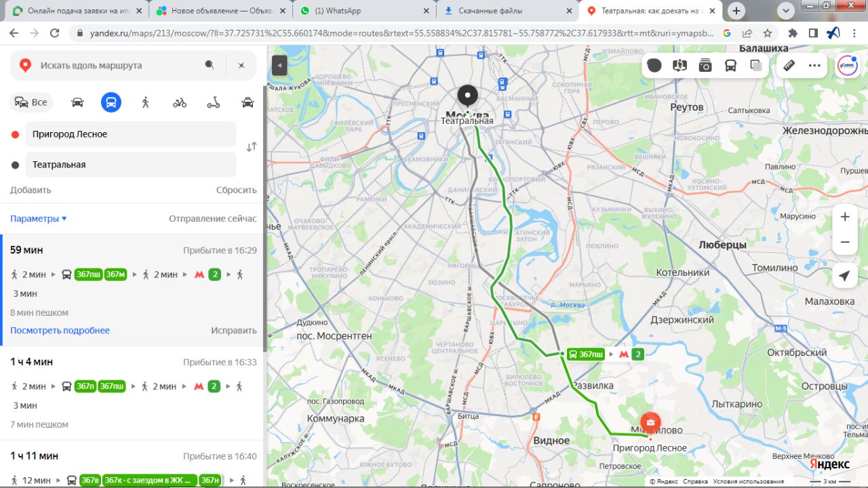The height and width of the screenshot is (488, 868).
Task: Edit the Пригород Лесное origin field
Action: (131, 134)
